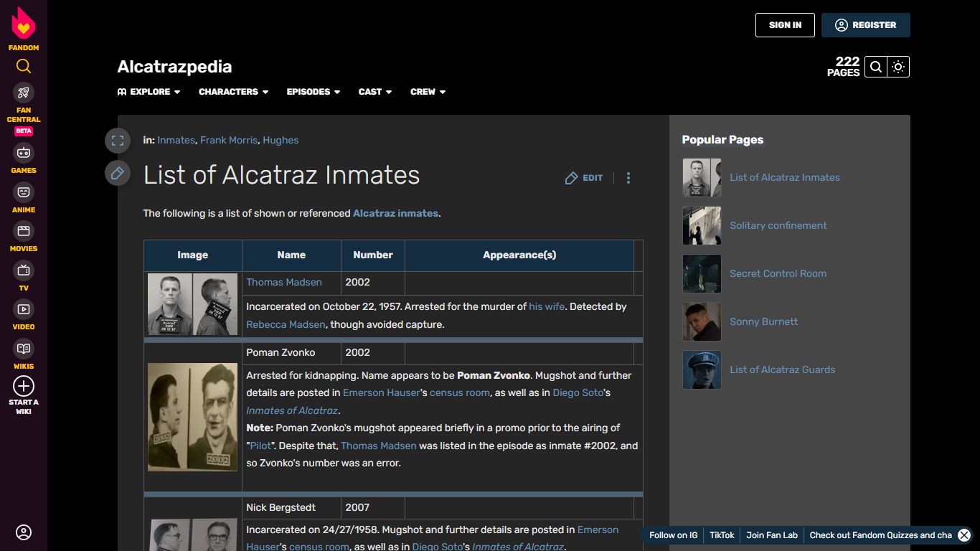Viewport: 980px width, 551px height.
Task: Open Thomas Madsen link in the Zvonko note
Action: pos(379,446)
